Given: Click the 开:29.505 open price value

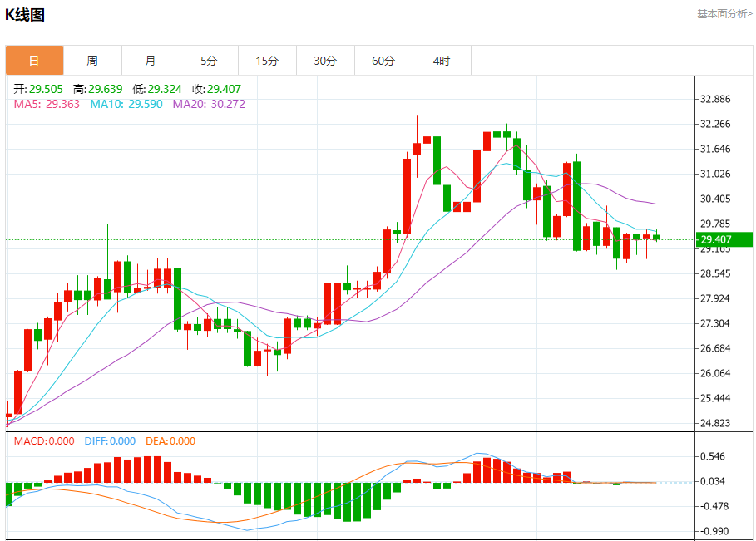Looking at the screenshot, I should point(38,89).
